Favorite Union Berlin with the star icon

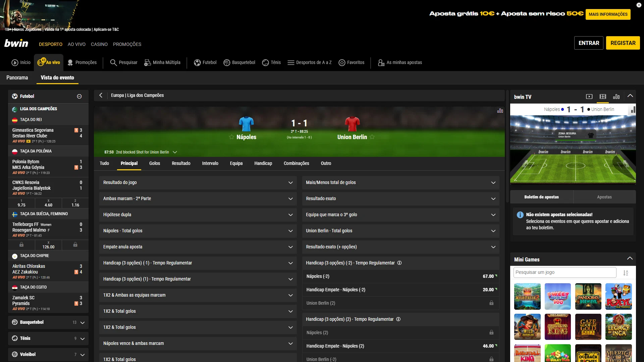pos(372,137)
